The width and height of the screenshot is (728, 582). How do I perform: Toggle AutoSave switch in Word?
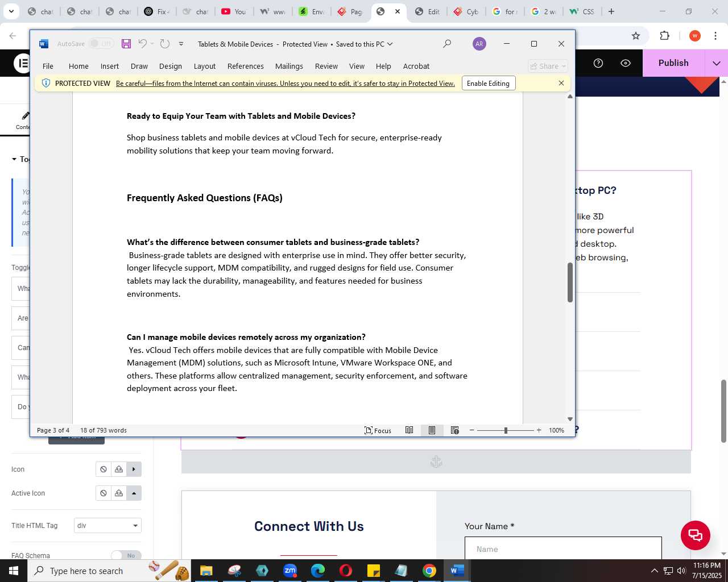click(x=101, y=44)
